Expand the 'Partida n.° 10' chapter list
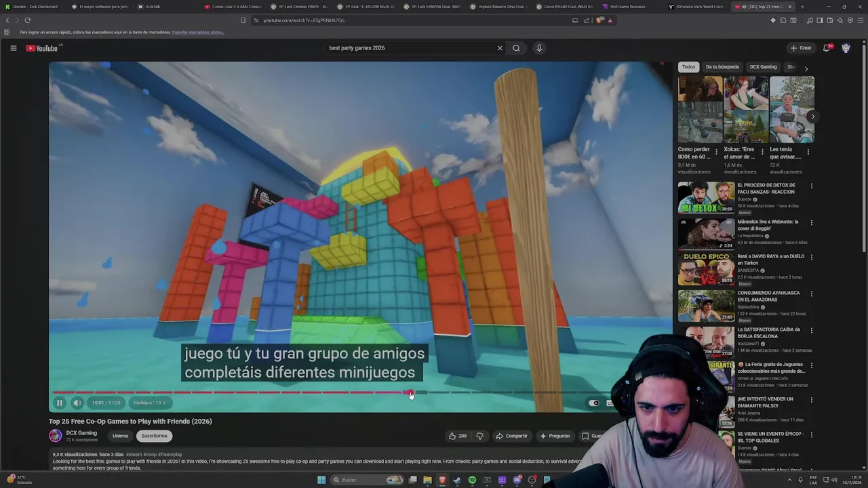The height and width of the screenshot is (488, 868). (x=149, y=403)
